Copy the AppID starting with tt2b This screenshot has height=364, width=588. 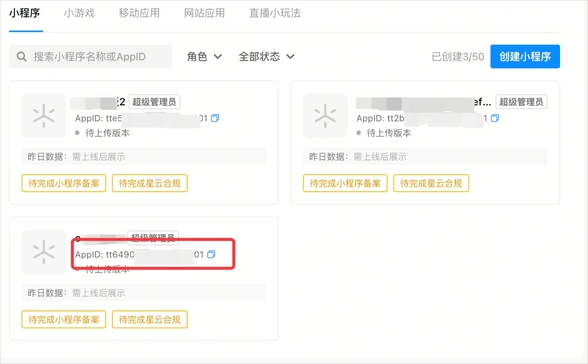point(495,118)
